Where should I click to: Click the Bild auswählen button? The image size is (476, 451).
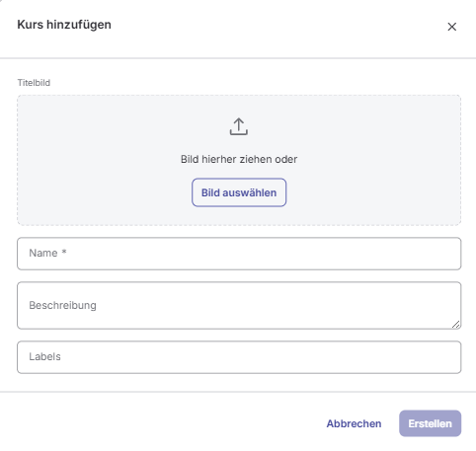[x=239, y=192]
